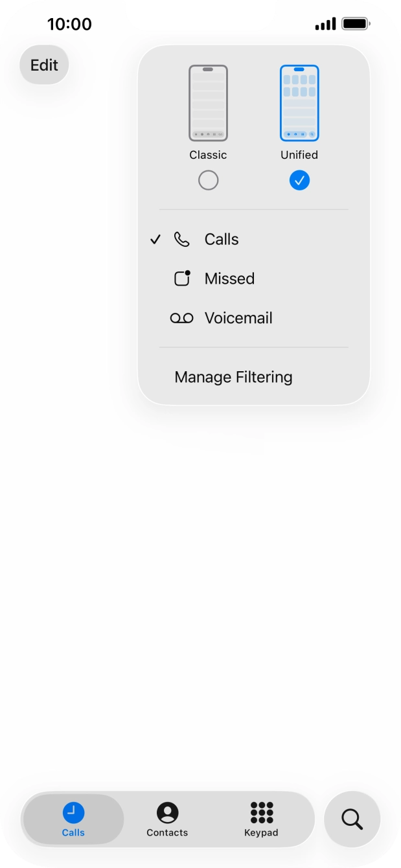Open search using the magnifying glass icon
Screen dimensions: 401x868
pos(352,819)
